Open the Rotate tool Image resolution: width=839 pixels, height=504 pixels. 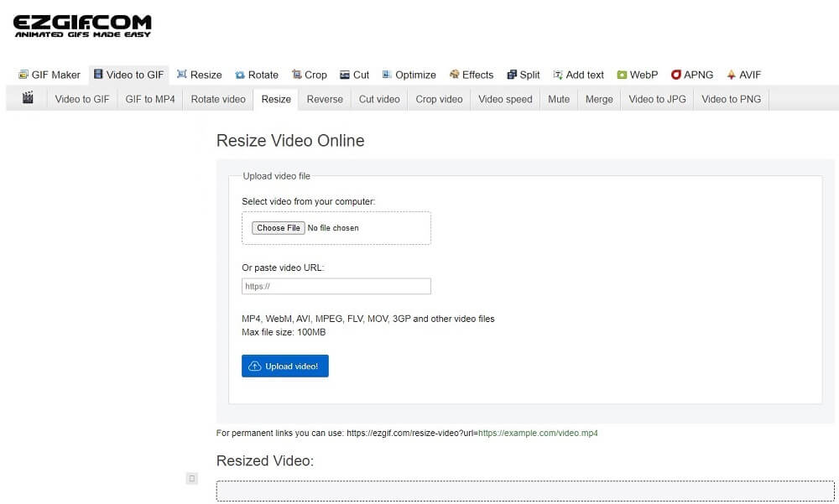tap(257, 75)
